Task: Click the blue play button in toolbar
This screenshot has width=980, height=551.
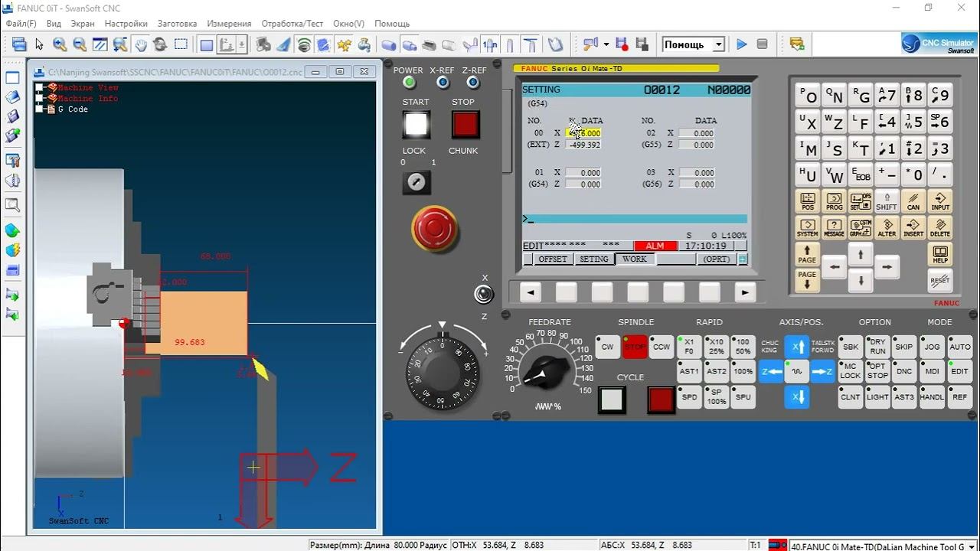Action: point(741,44)
